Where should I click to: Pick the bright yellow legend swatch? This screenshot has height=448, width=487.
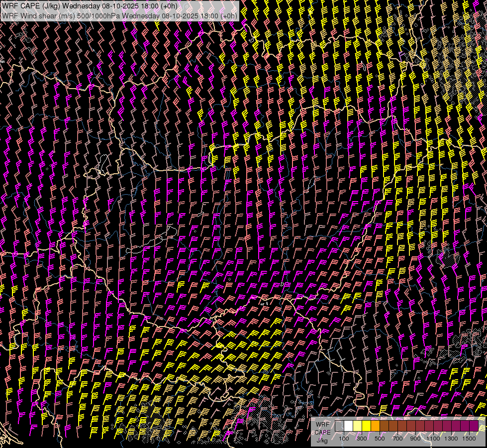click(x=367, y=426)
